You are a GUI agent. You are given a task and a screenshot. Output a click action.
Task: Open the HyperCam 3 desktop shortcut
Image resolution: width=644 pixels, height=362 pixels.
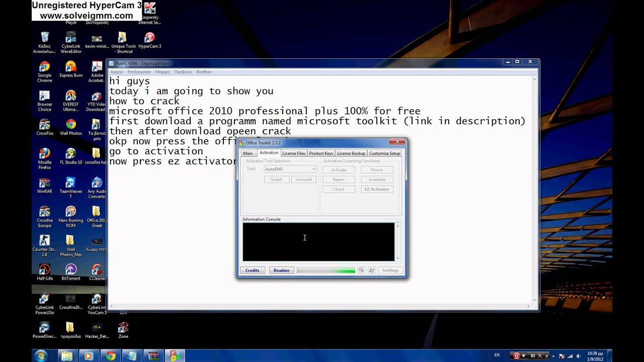click(x=149, y=40)
